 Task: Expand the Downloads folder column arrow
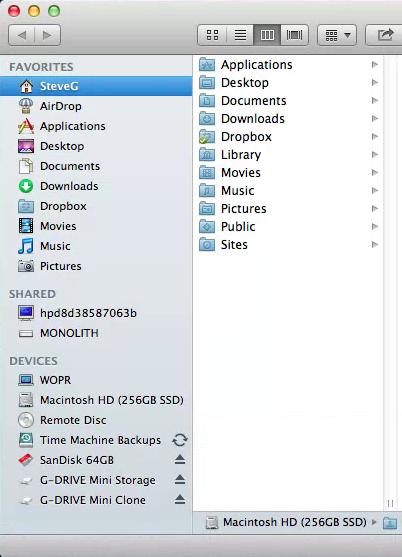(374, 118)
